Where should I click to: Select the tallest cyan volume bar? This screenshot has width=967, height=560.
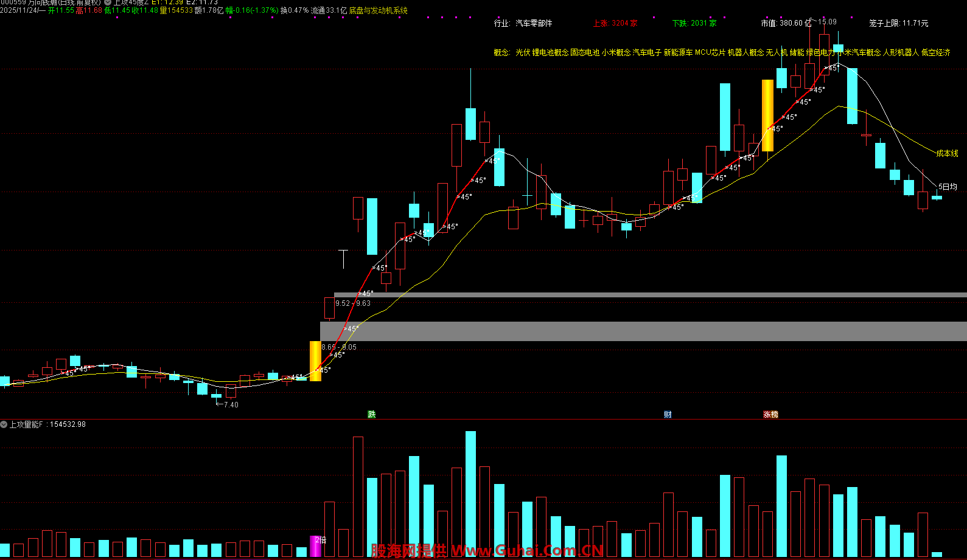(x=470, y=494)
